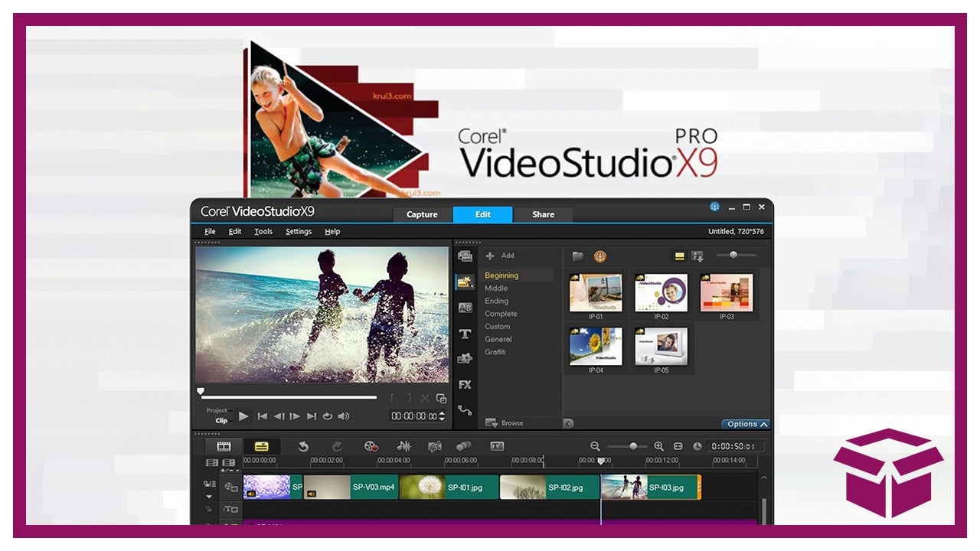980x551 pixels.
Task: Expand the Options panel
Action: tap(746, 424)
